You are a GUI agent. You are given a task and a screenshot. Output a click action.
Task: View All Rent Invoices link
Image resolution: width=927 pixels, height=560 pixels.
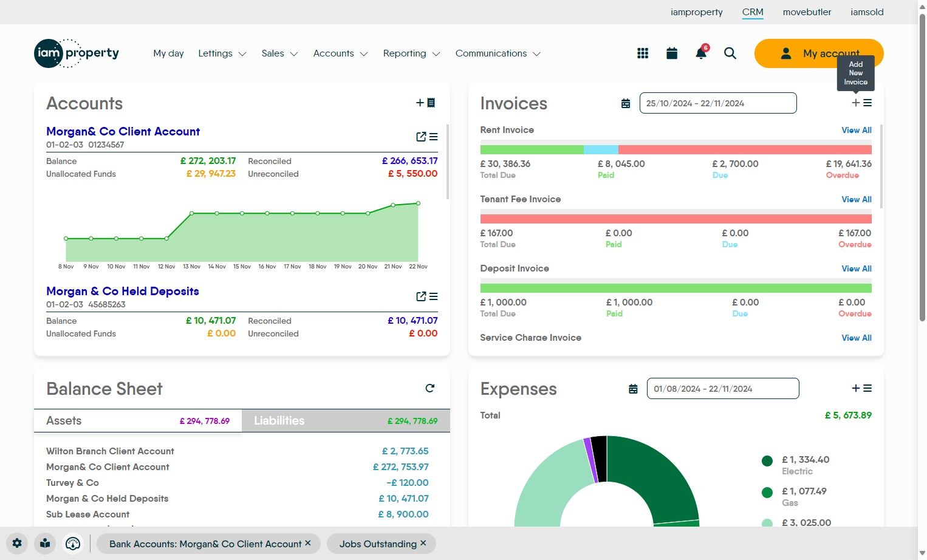(857, 130)
